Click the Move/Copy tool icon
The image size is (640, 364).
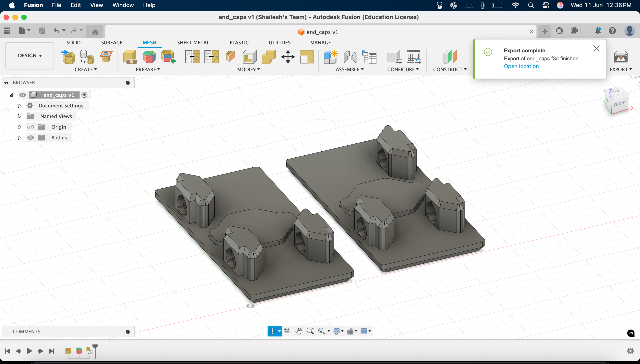[x=288, y=57]
